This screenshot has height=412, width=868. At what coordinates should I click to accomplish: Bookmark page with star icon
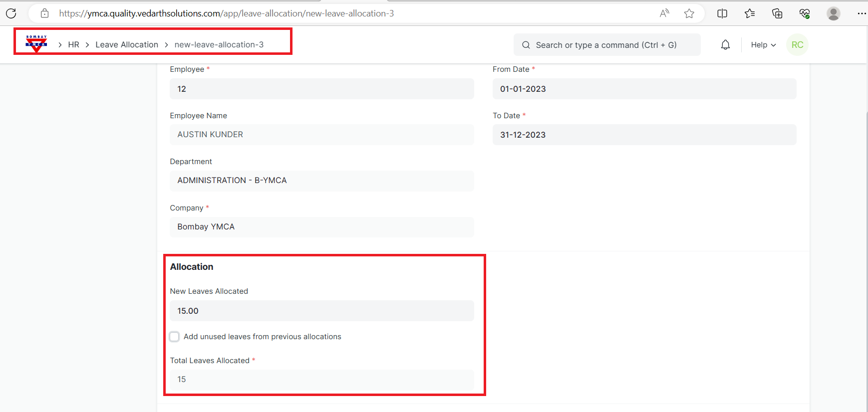(689, 13)
